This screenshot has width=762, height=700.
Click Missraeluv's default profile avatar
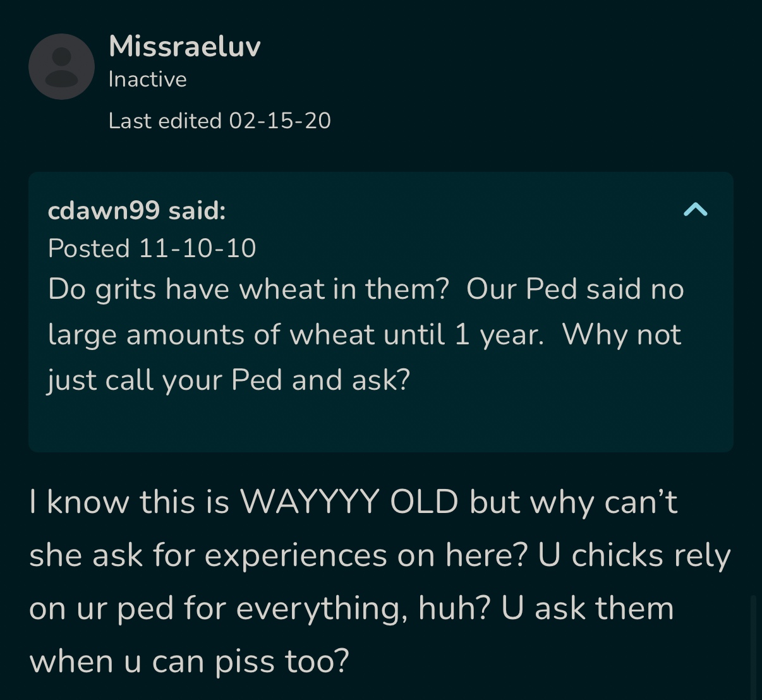(61, 67)
